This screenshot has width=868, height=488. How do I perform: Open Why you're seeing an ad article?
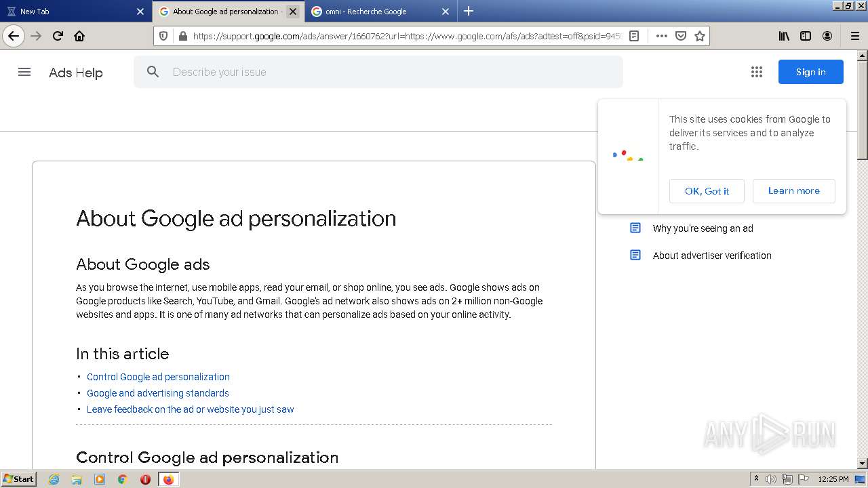point(703,228)
